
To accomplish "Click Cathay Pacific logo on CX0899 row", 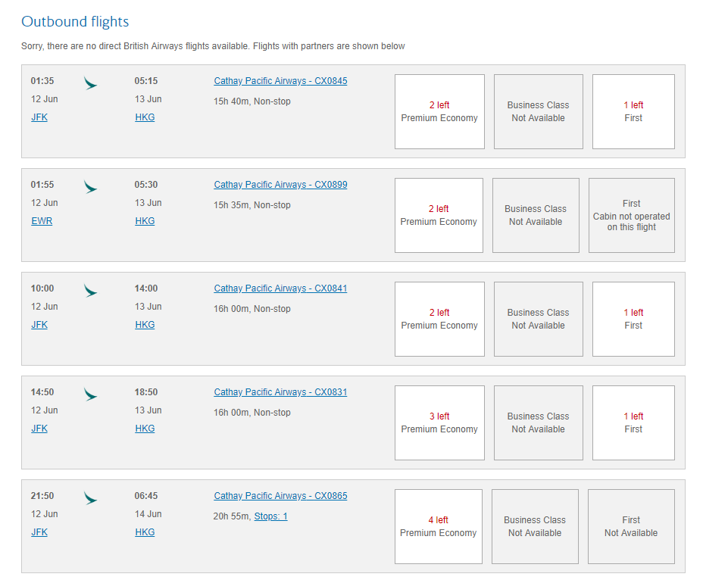I will click(x=90, y=188).
